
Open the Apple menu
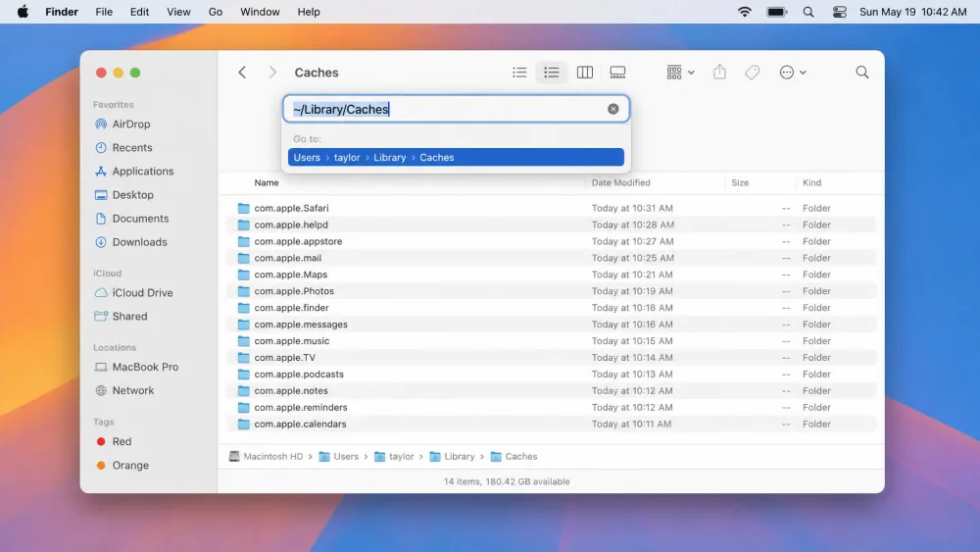pos(23,12)
